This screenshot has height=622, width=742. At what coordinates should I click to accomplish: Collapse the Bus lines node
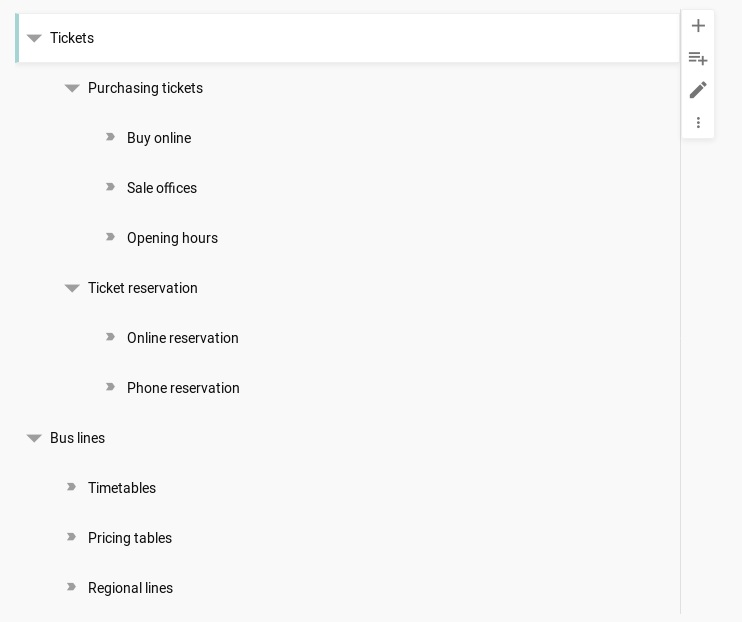click(34, 438)
